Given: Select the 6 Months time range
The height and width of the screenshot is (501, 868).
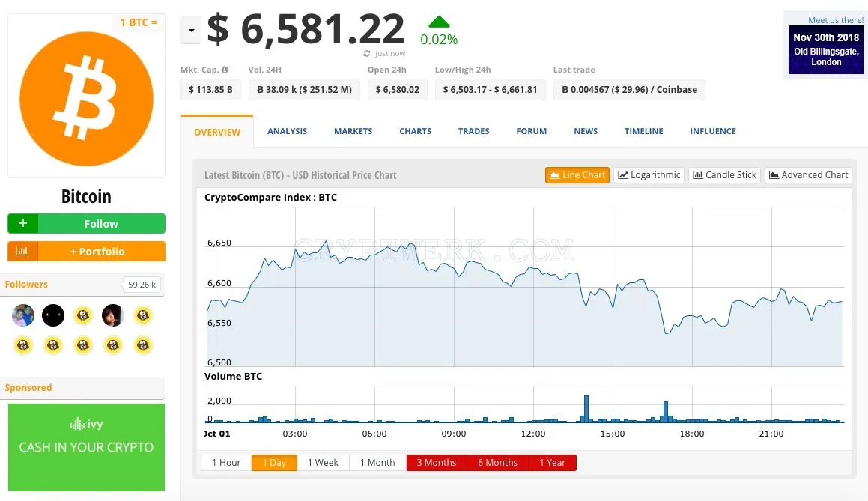Looking at the screenshot, I should (x=498, y=463).
